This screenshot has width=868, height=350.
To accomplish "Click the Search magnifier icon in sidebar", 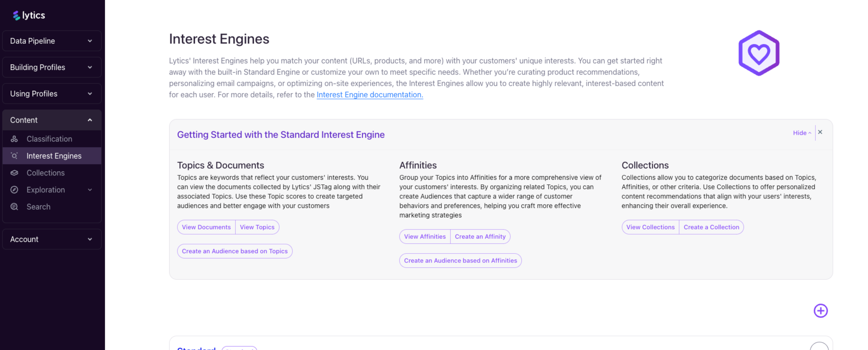I will 14,206.
